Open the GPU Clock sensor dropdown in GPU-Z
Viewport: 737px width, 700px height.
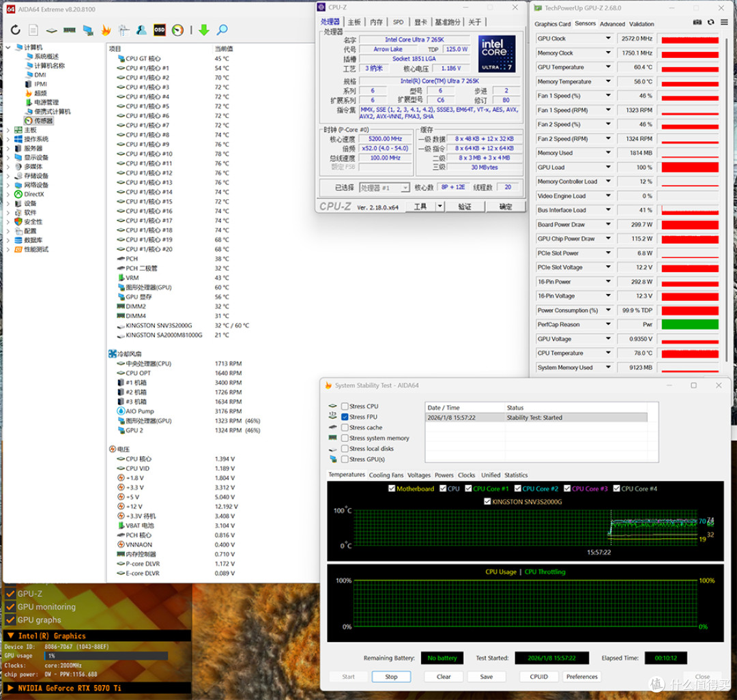[608, 38]
